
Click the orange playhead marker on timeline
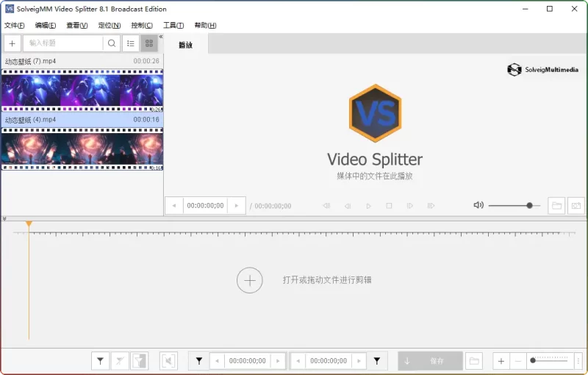tap(29, 224)
